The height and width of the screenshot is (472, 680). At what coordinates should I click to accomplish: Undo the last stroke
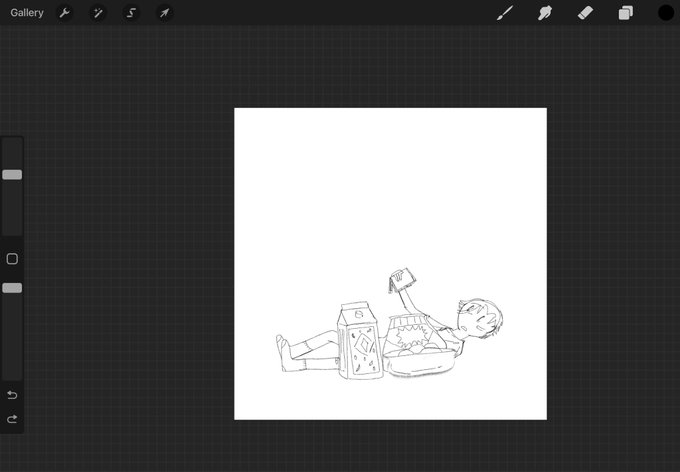coord(12,395)
